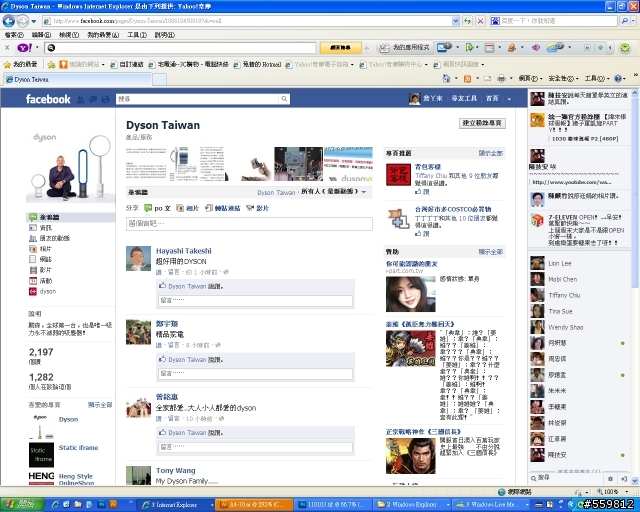Click the Facebook friend requests icon
The image size is (640, 512).
click(80, 99)
